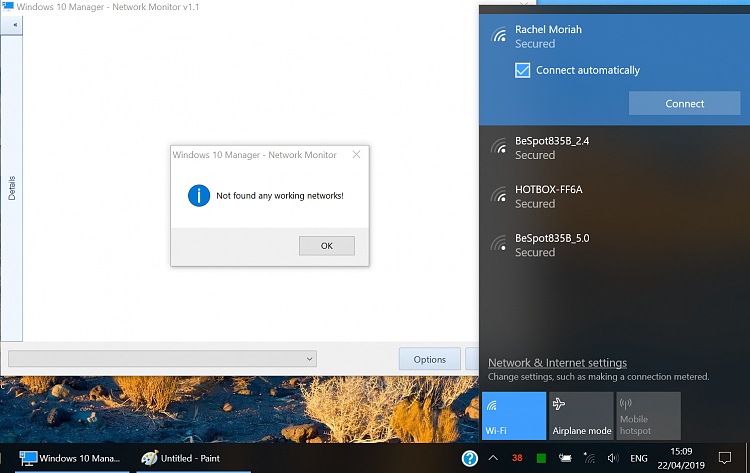750x473 pixels.
Task: Show hidden icons in system tray
Action: click(493, 458)
